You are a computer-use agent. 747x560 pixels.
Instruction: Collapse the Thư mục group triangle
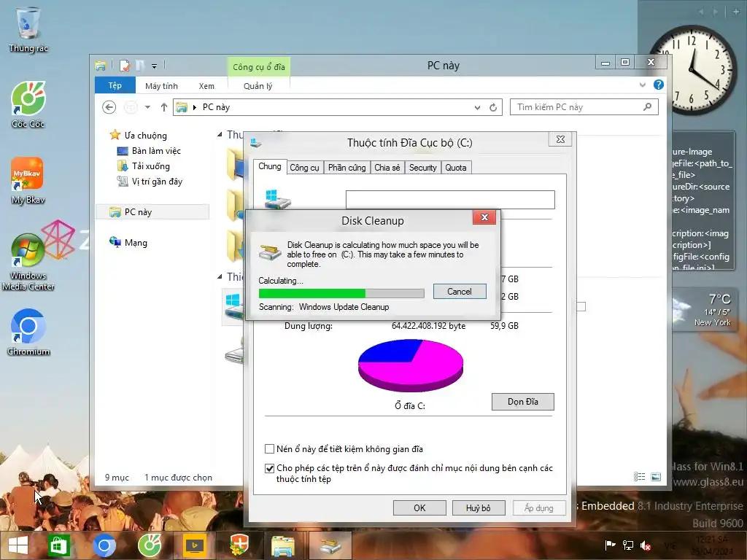(220, 135)
